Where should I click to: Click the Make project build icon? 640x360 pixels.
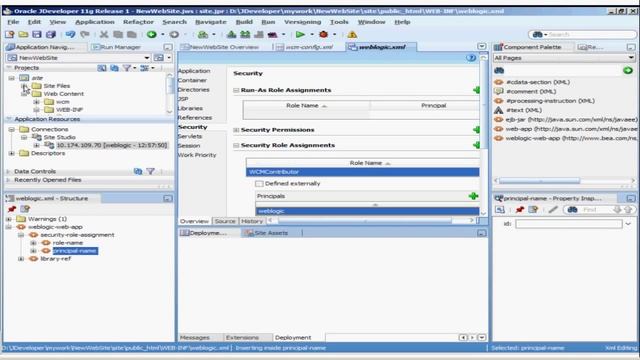pos(231,35)
